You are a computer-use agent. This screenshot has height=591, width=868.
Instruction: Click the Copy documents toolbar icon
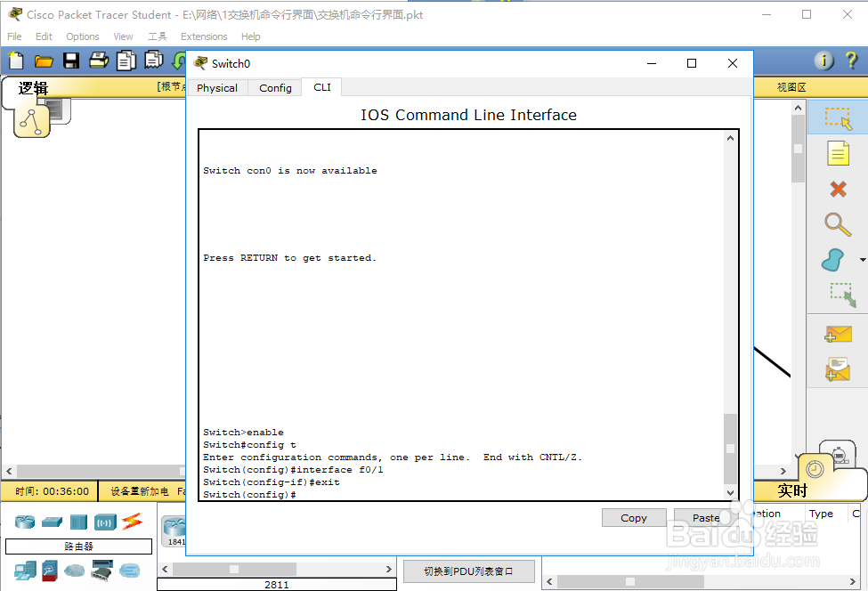[x=126, y=61]
